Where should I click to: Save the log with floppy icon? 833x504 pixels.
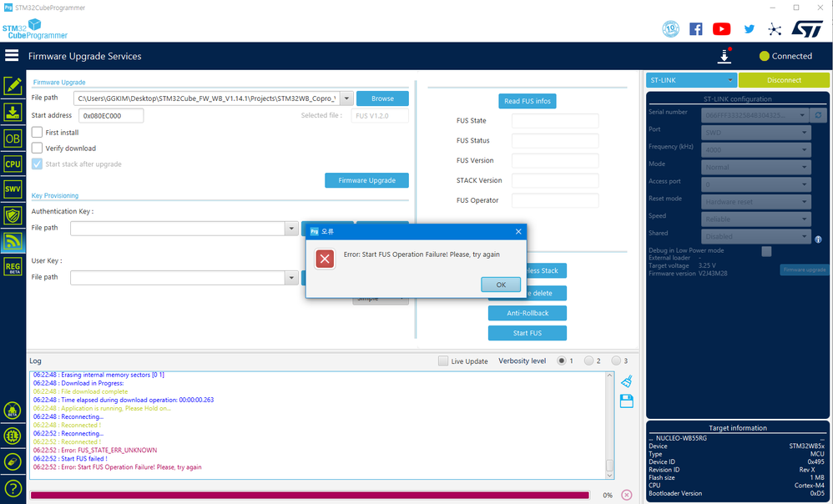pos(627,401)
